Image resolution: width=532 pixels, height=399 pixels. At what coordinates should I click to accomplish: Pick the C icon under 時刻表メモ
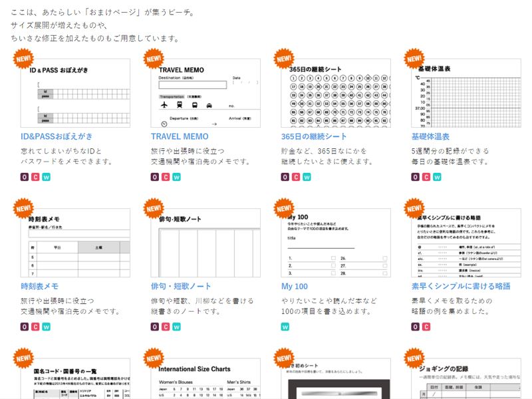(35, 327)
